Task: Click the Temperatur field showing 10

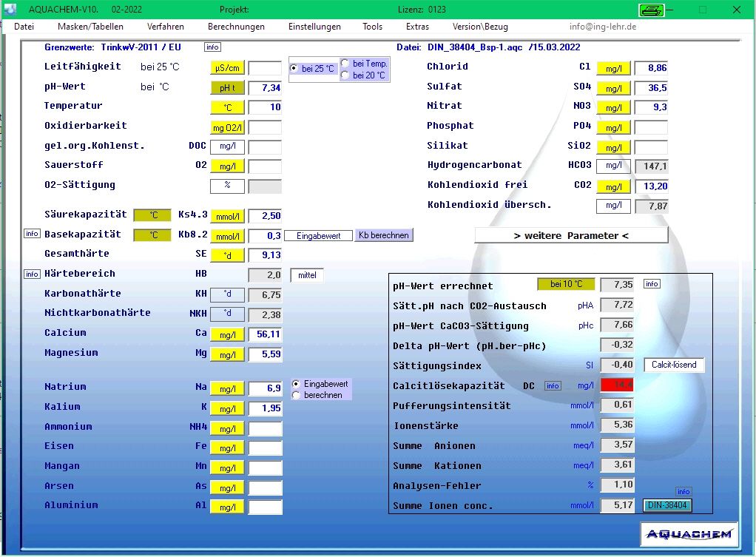Action: [x=265, y=107]
